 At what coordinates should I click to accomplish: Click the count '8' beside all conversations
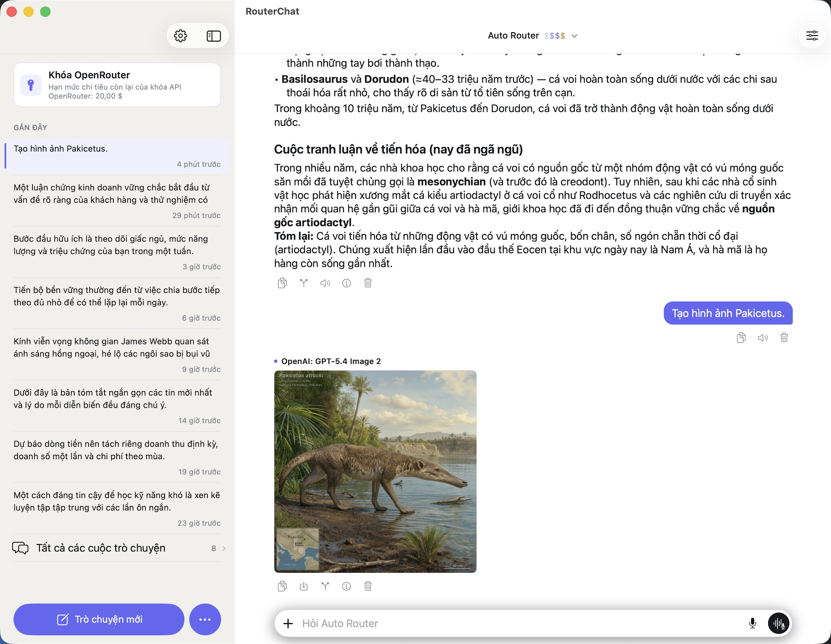(214, 548)
